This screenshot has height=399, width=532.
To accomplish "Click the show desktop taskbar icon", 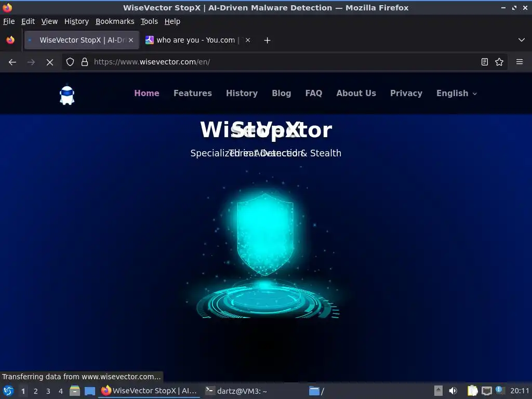I will 90,391.
